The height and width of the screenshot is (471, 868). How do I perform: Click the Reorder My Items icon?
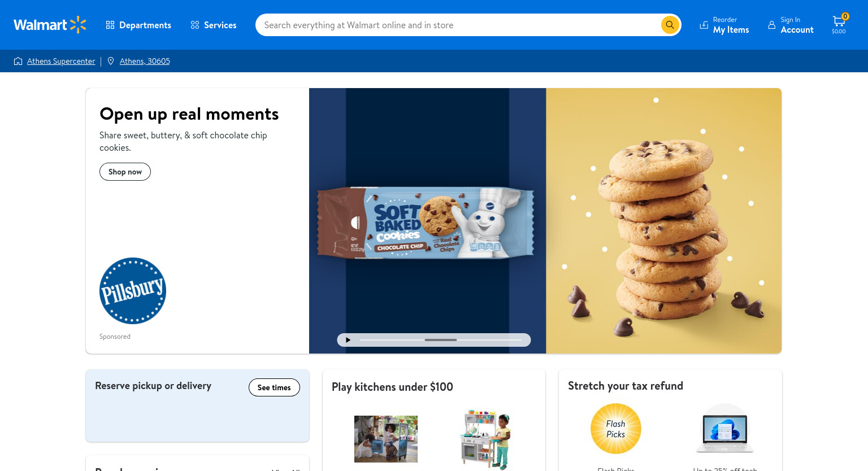(704, 25)
